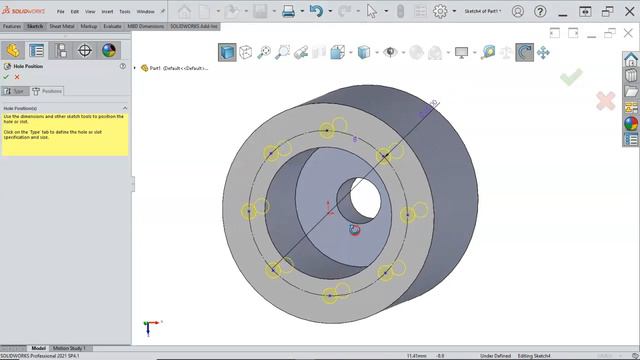Confirm sketch with corner green checkmark
Screen dimensions: 640x360
(x=571, y=77)
